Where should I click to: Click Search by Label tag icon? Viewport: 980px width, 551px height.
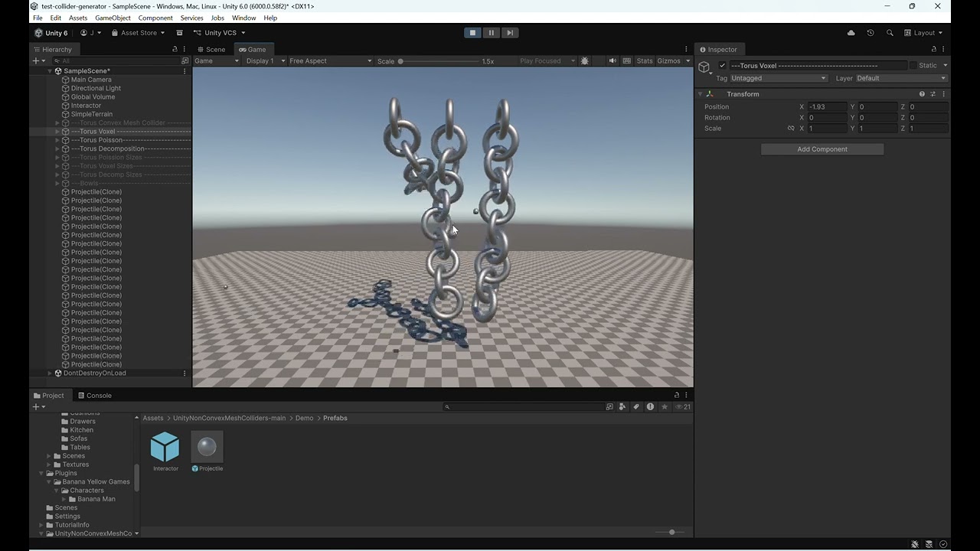[x=636, y=407]
